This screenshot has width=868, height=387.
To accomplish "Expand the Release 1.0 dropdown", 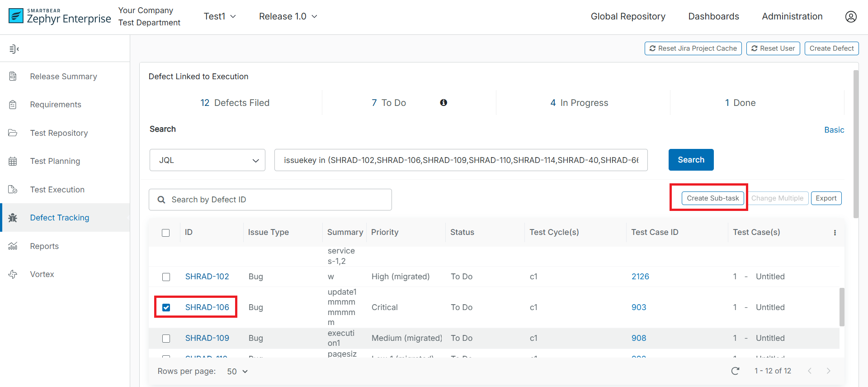I will pos(288,17).
